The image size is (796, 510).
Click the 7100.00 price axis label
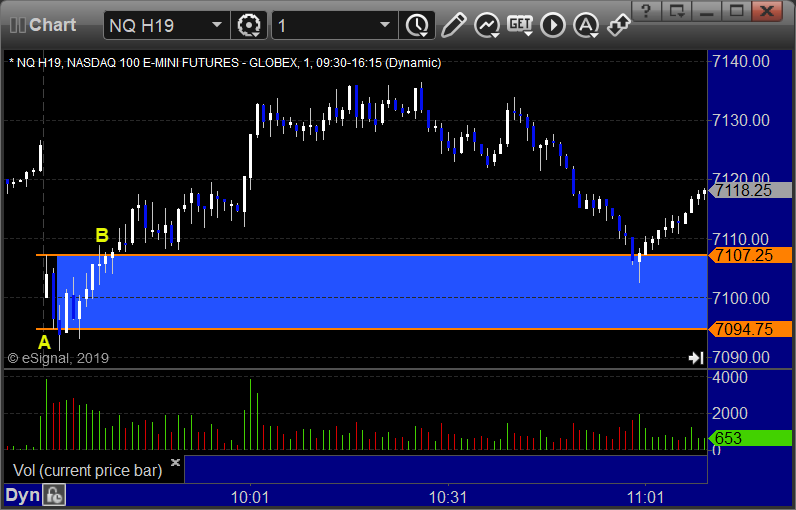coord(741,298)
